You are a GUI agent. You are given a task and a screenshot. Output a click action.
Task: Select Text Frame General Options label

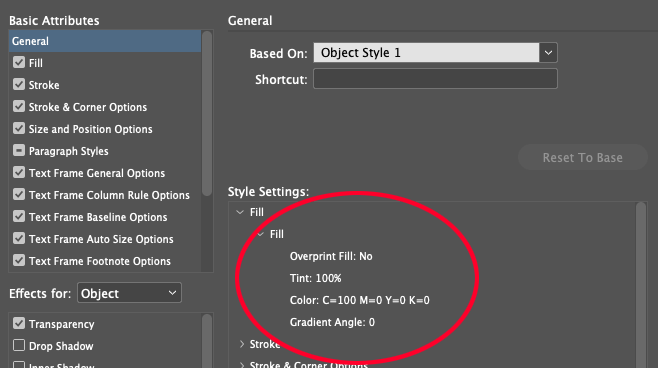97,173
